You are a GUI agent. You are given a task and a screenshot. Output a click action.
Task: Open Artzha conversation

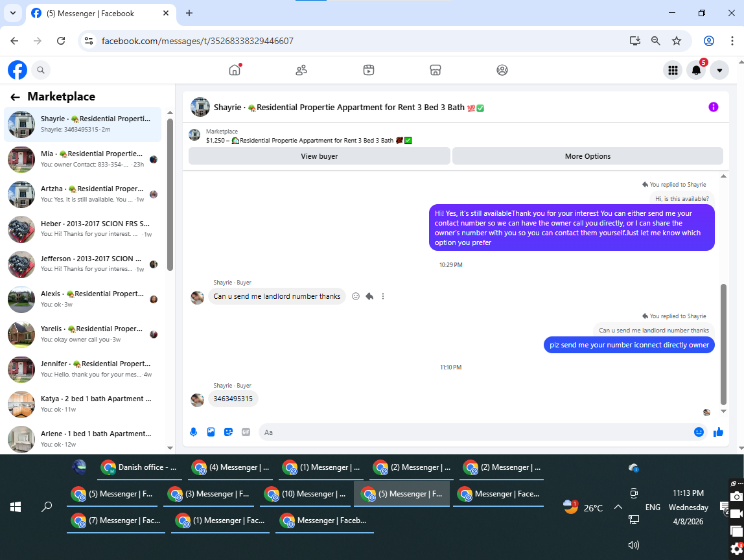[x=82, y=194]
